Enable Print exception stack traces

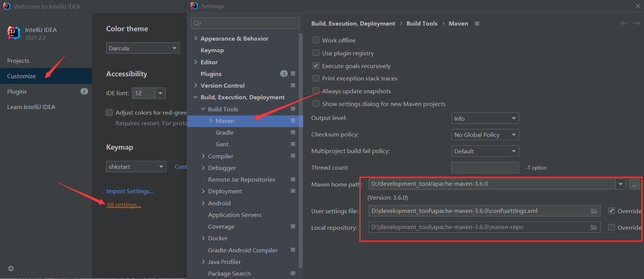pyautogui.click(x=316, y=78)
